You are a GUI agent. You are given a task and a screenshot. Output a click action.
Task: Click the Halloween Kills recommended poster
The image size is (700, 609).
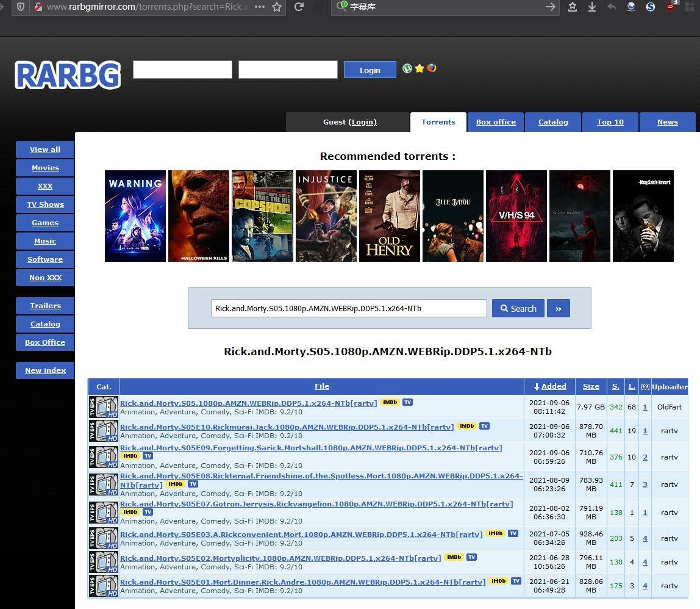coord(199,216)
